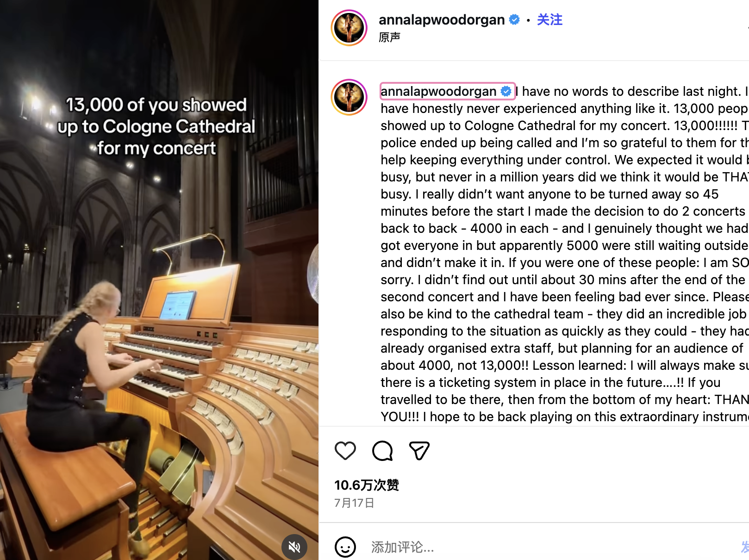Viewport: 749px width, 560px height.
Task: Click verified badge next to header username
Action: [x=514, y=19]
